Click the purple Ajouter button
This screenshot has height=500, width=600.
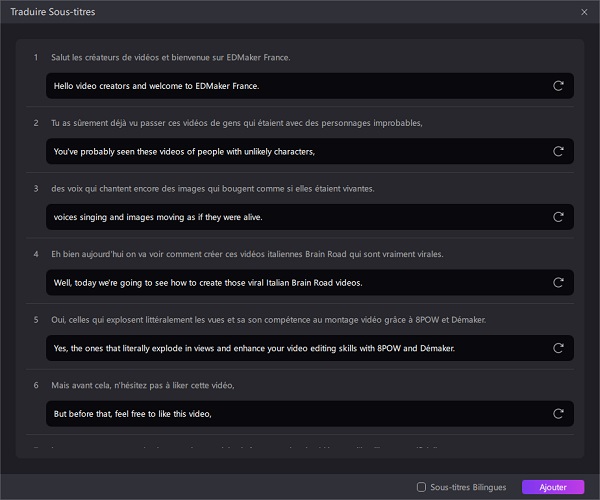point(552,487)
